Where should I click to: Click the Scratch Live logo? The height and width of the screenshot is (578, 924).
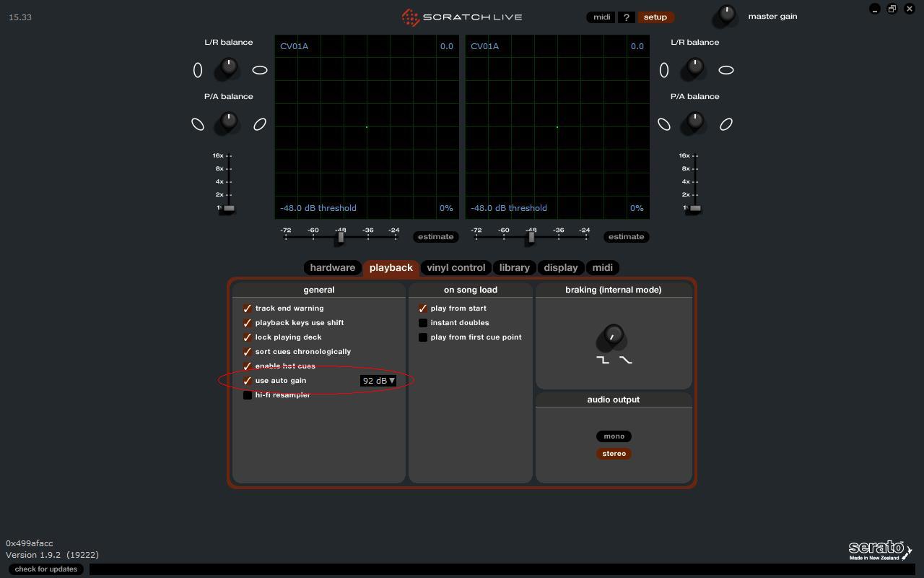tap(462, 17)
